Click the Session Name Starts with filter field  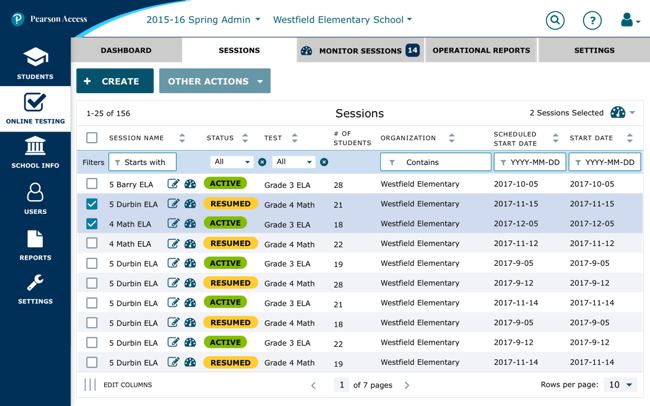[143, 161]
